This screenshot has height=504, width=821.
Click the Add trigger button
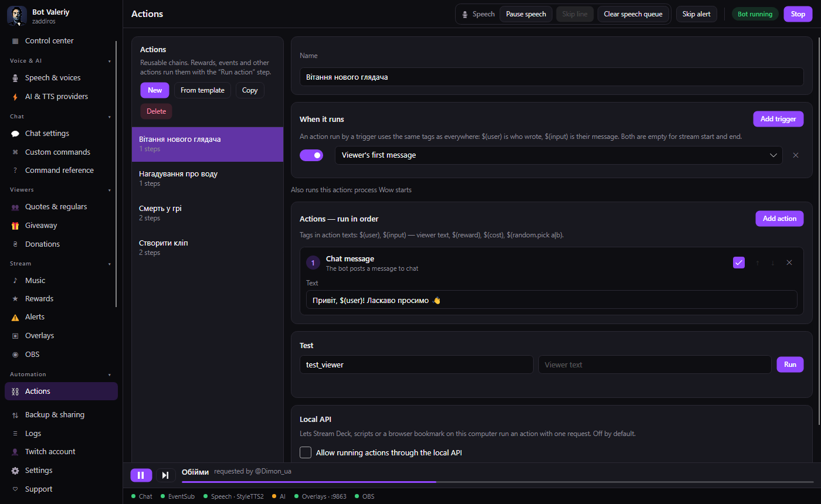point(778,119)
